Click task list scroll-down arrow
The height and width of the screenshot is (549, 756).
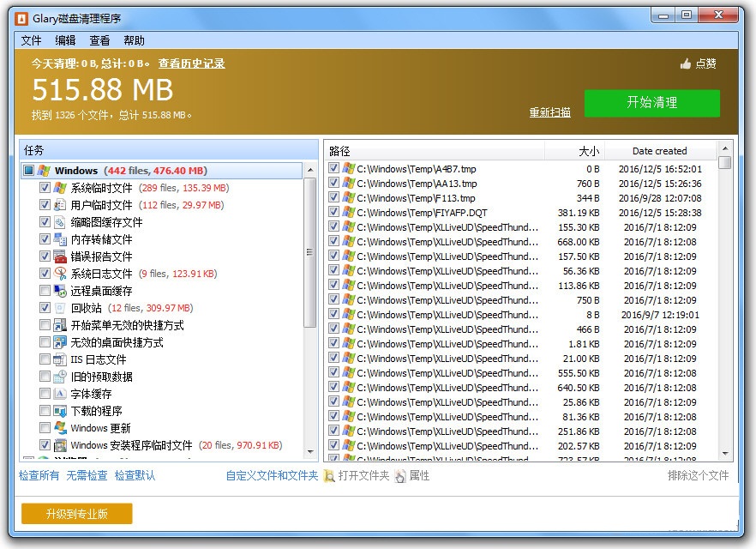tap(310, 452)
